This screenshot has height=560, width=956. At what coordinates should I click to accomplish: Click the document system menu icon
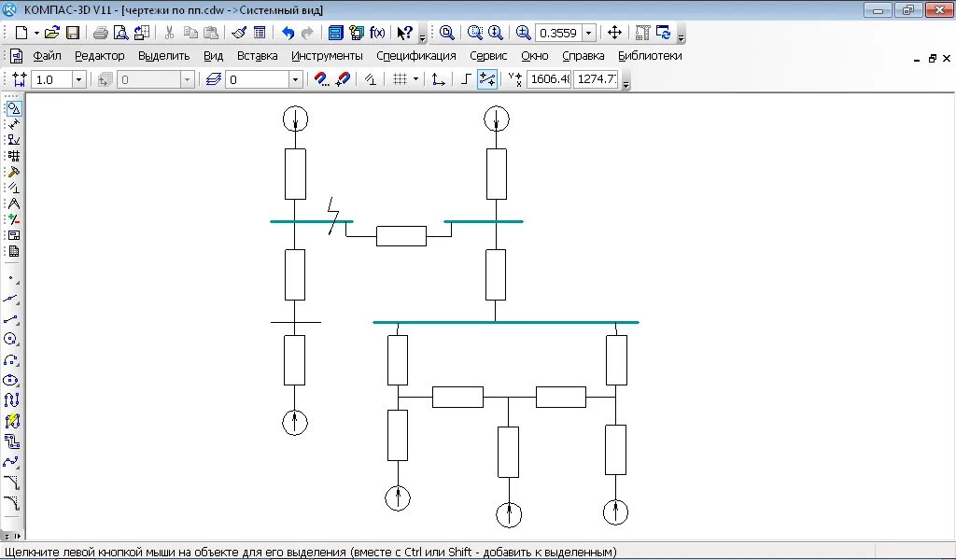tap(17, 56)
